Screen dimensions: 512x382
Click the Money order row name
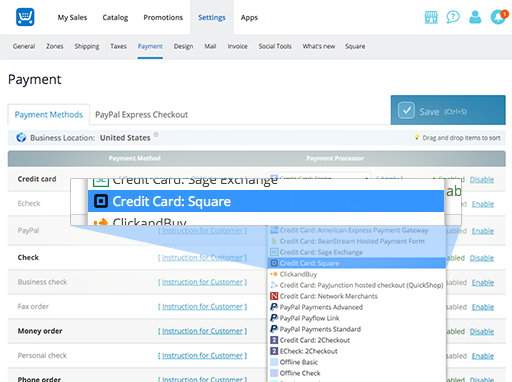[x=40, y=331]
